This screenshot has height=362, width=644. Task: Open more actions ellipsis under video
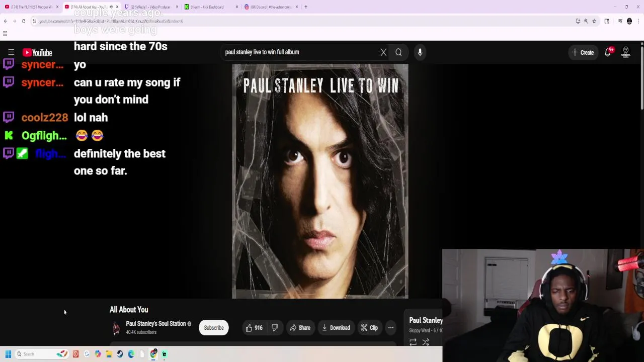tap(391, 328)
